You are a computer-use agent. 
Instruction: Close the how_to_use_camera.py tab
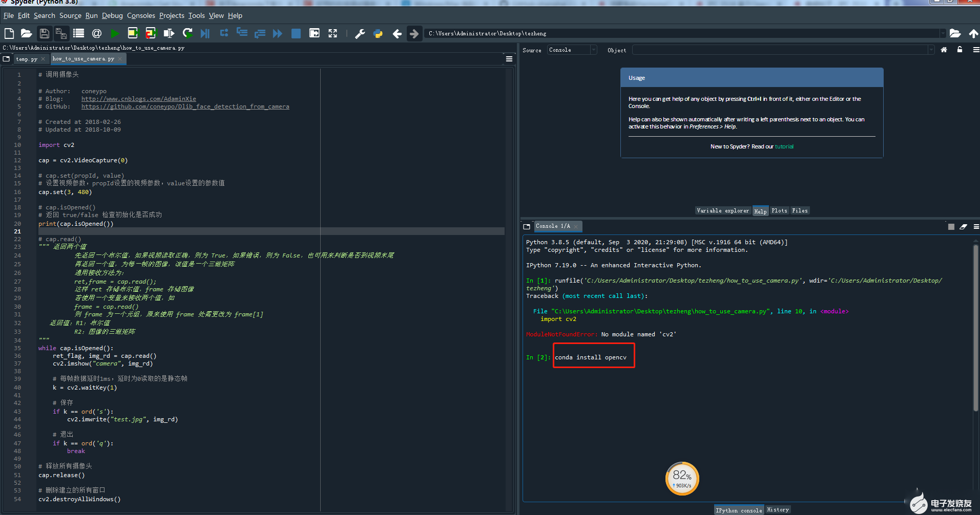click(x=120, y=59)
